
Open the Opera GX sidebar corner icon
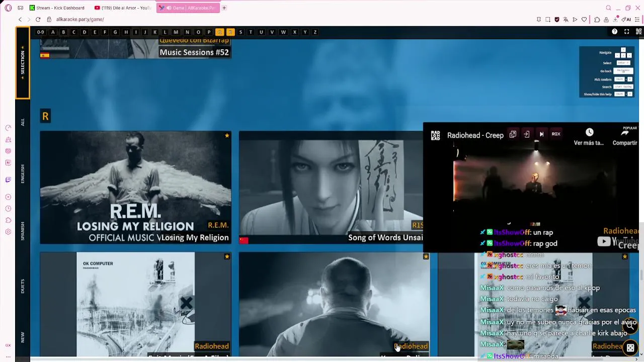point(8,345)
